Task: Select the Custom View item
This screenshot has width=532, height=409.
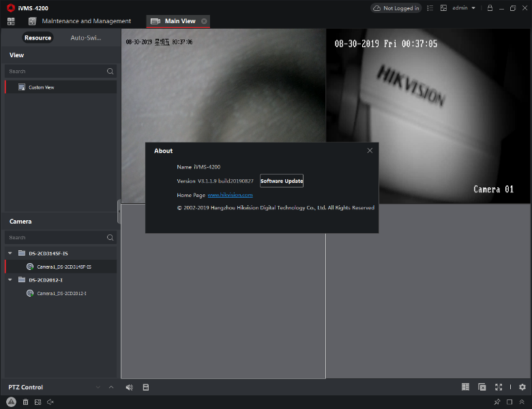Action: coord(61,87)
